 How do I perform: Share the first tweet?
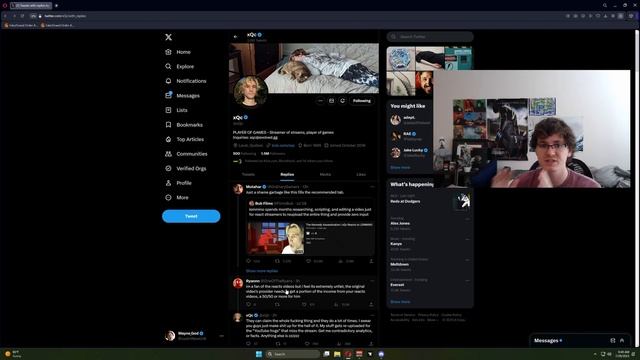371,261
